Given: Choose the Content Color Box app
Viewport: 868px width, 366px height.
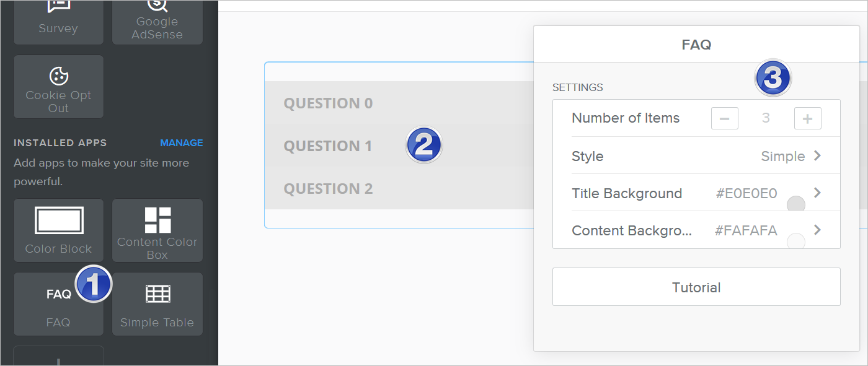Looking at the screenshot, I should coord(157,230).
